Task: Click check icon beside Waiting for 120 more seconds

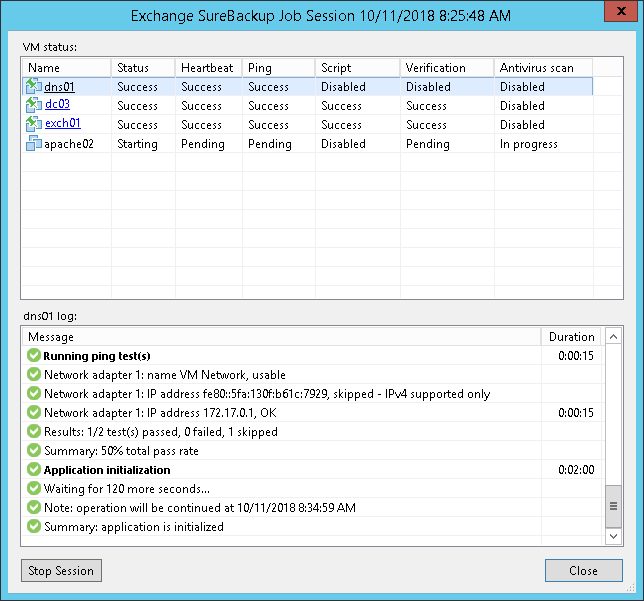Action: point(34,489)
